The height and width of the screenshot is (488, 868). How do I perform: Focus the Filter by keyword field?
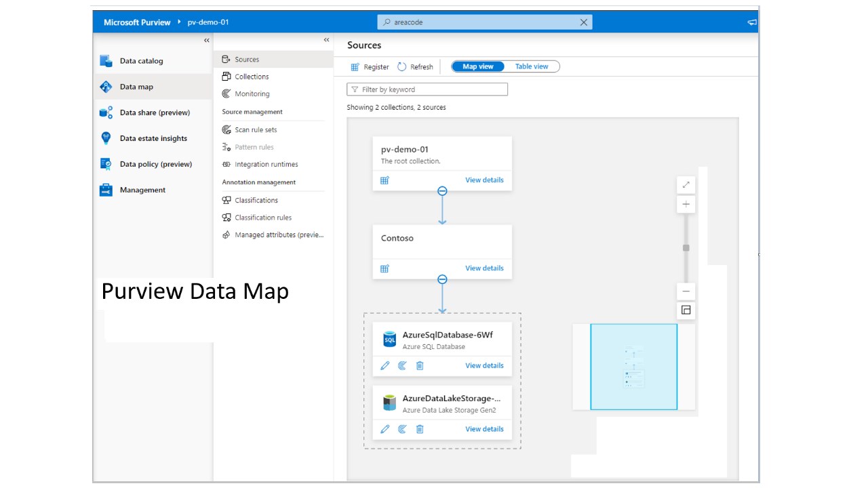427,89
